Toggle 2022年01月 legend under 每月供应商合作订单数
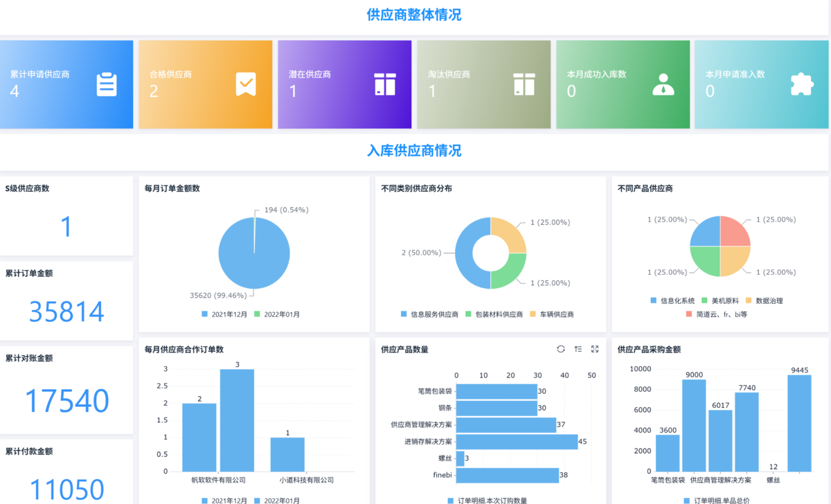Viewport: 831px width, 504px height. pos(277,501)
